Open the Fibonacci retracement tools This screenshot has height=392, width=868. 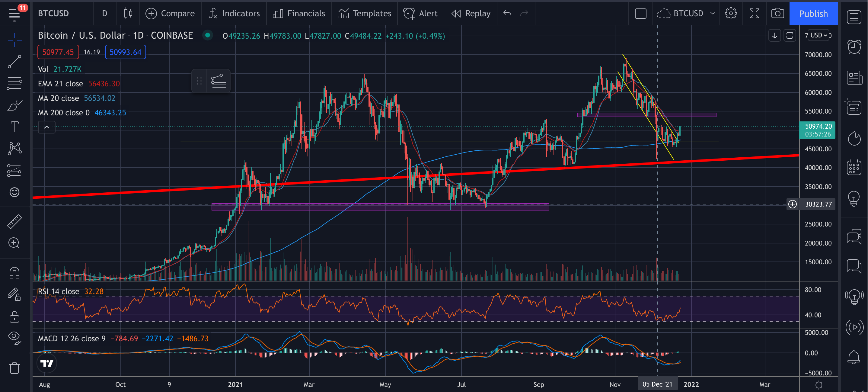tap(14, 83)
